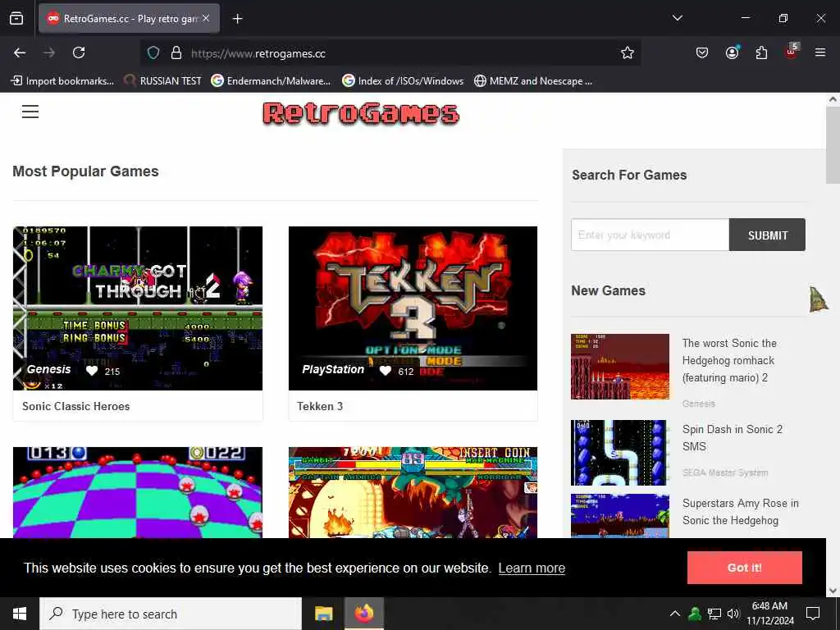Open Windows Start menu
The height and width of the screenshot is (630, 840).
[x=20, y=614]
